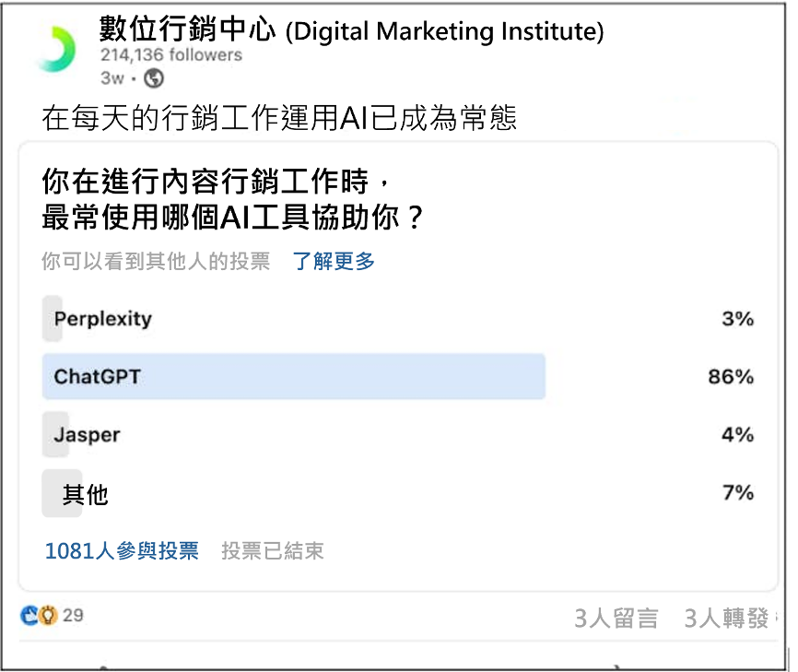Screen dimensions: 798x672
Task: Click the 86% ChatGPT result
Action: tap(731, 376)
